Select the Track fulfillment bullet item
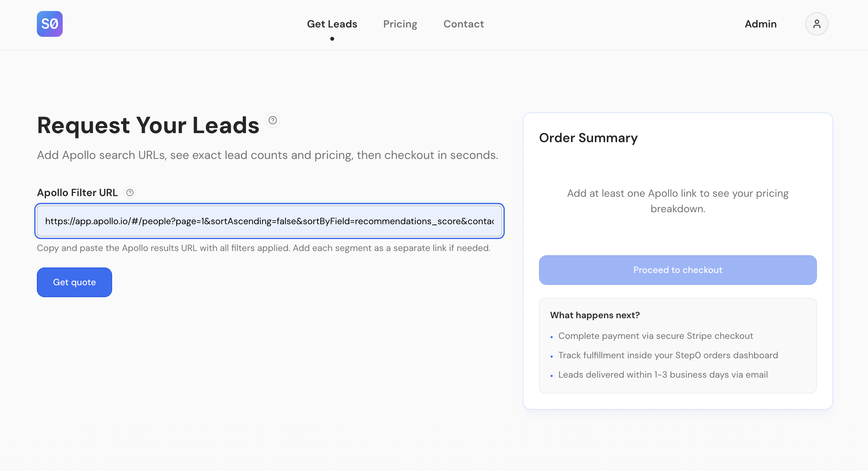The image size is (868, 471). (x=668, y=355)
